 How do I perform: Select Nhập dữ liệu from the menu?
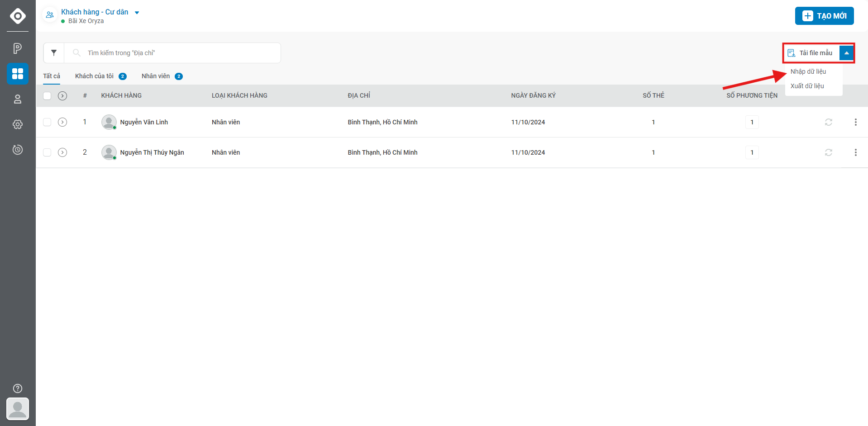click(x=808, y=71)
